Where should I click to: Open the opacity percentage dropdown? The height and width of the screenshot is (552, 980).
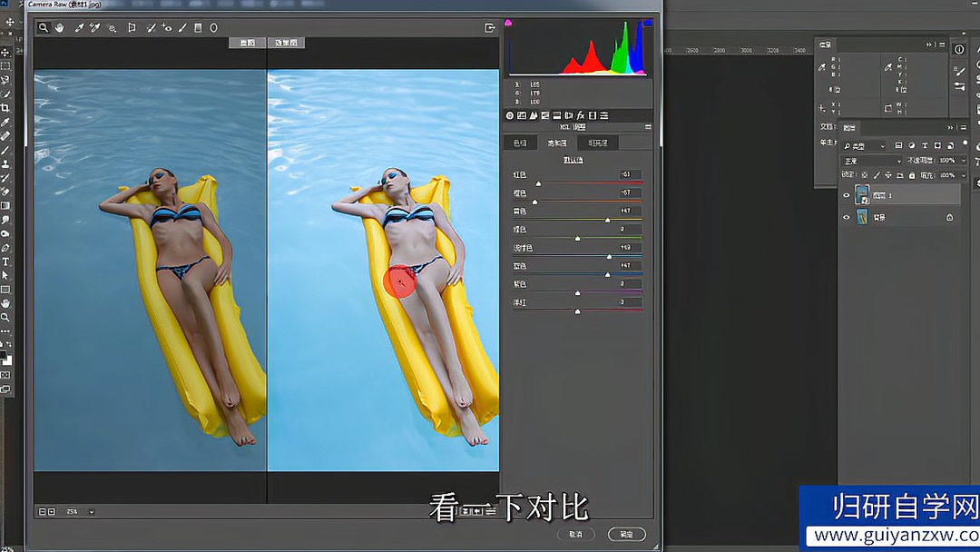coord(963,160)
